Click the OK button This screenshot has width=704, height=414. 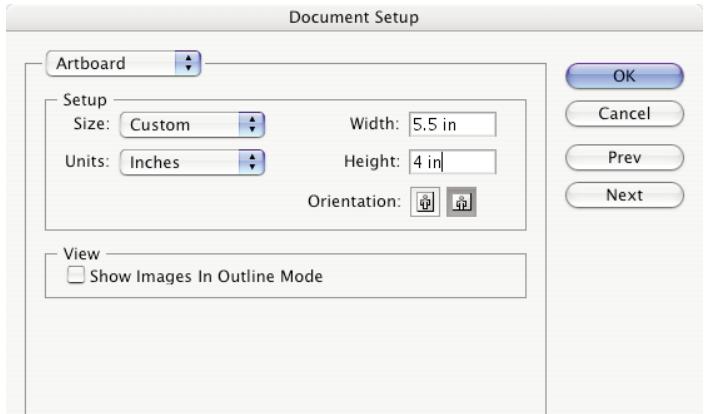click(x=624, y=76)
